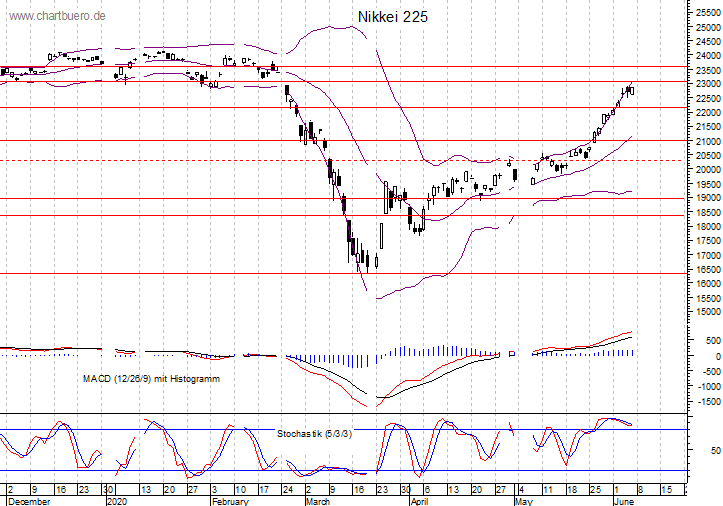Click the MACD axis value -1500

pyautogui.click(x=708, y=402)
